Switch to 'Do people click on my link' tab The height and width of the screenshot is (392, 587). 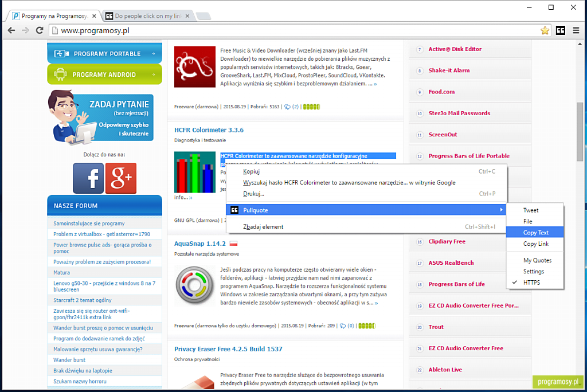coord(148,15)
